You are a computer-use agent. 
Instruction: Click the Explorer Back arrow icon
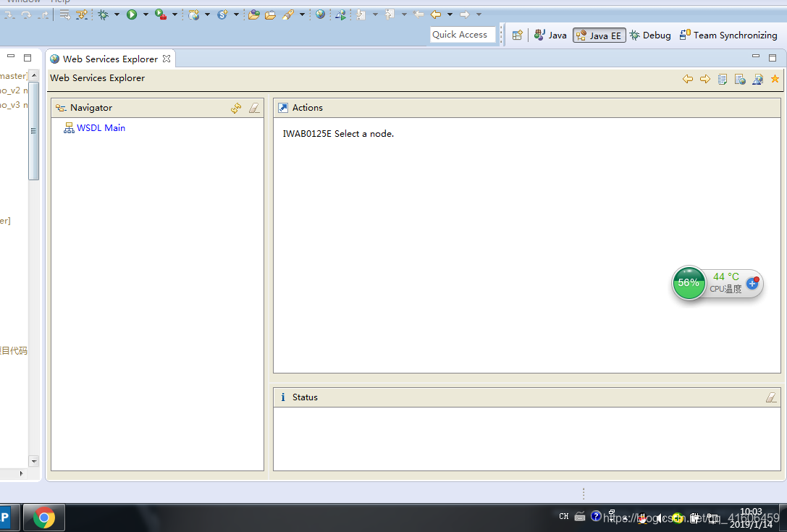688,79
